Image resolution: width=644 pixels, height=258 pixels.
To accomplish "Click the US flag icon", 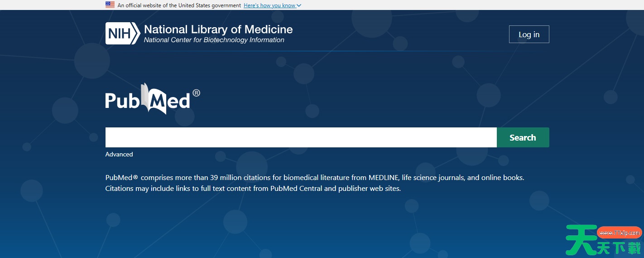I will (x=110, y=5).
